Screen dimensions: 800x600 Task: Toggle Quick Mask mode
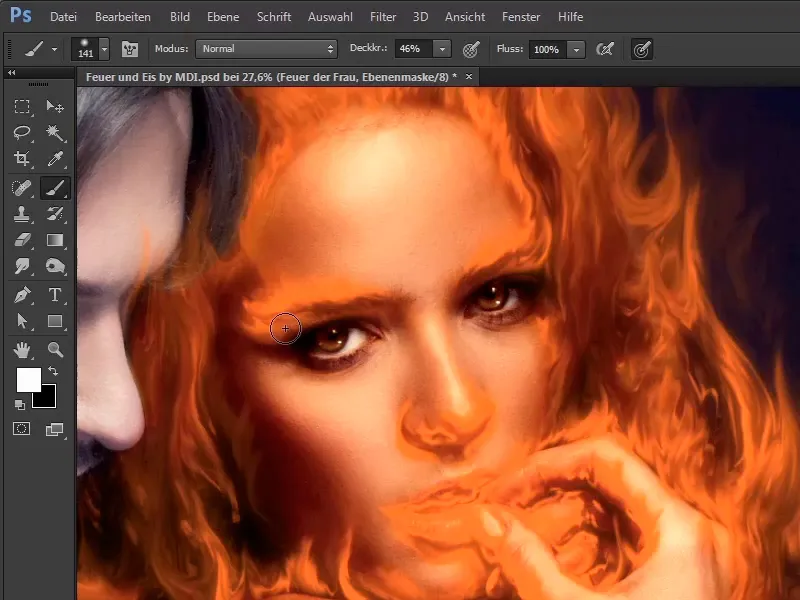point(21,429)
